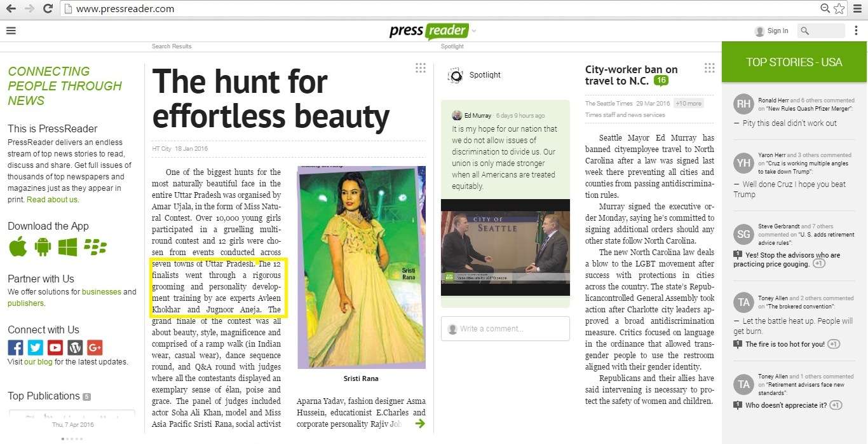Image resolution: width=868 pixels, height=444 pixels.
Task: Click the Sign In link
Action: tap(778, 31)
